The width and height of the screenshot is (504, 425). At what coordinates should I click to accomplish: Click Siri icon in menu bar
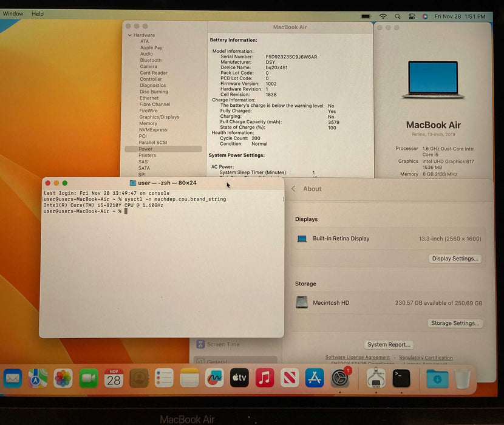(425, 16)
